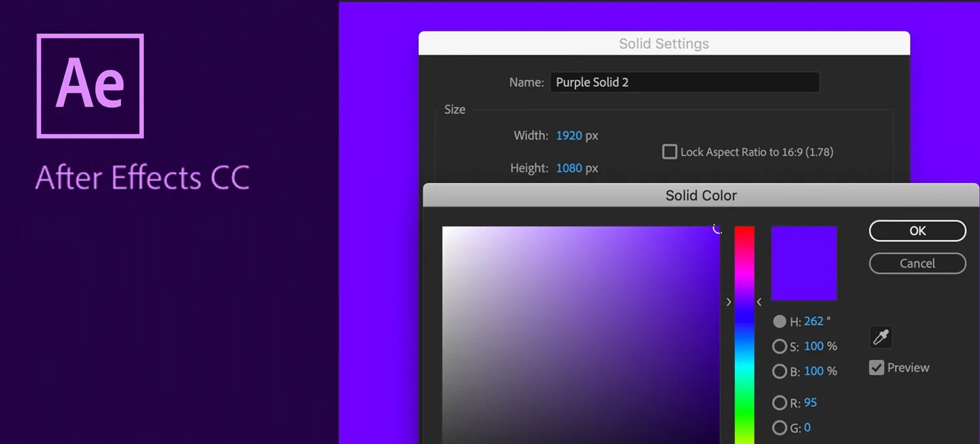The height and width of the screenshot is (444, 980).
Task: Click the brightness value 100
Action: (x=814, y=371)
